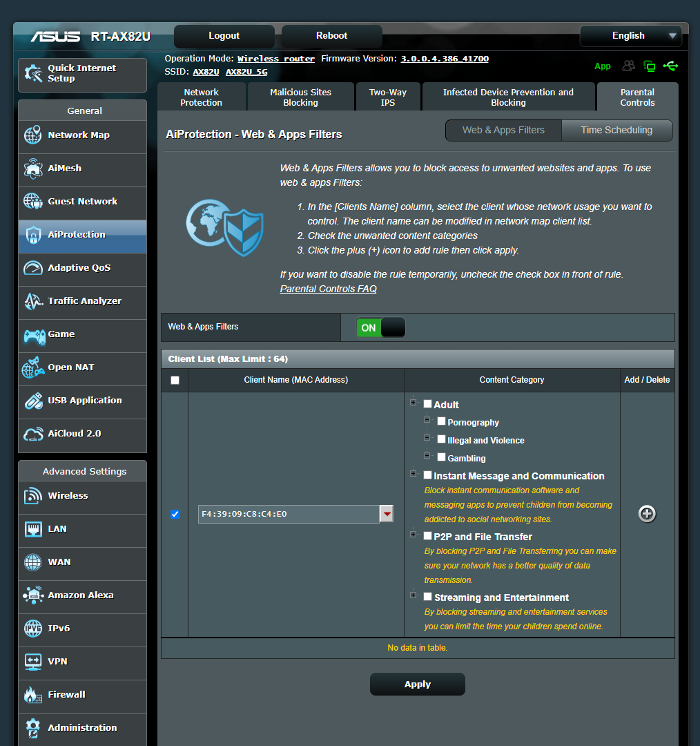The width and height of the screenshot is (700, 746).
Task: Open the AX82U SSID link
Action: click(x=206, y=72)
